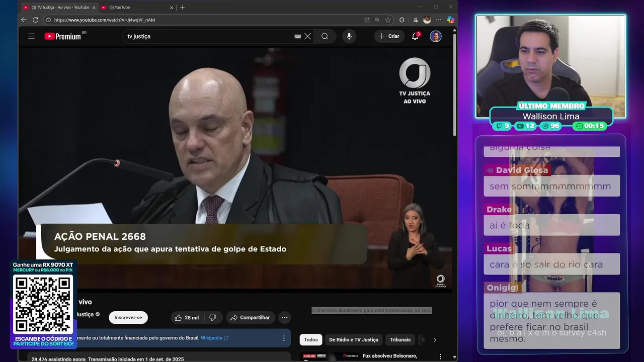
Task: Clear the 'tv justiça' search text
Action: tap(307, 36)
